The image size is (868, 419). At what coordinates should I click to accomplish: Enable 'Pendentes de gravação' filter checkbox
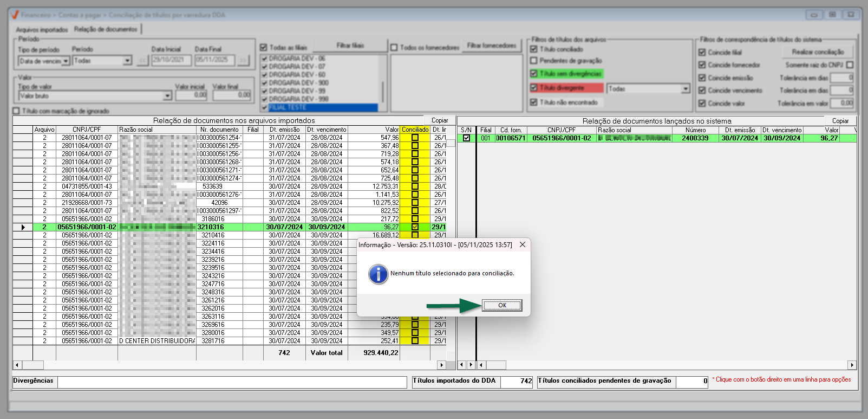point(534,61)
